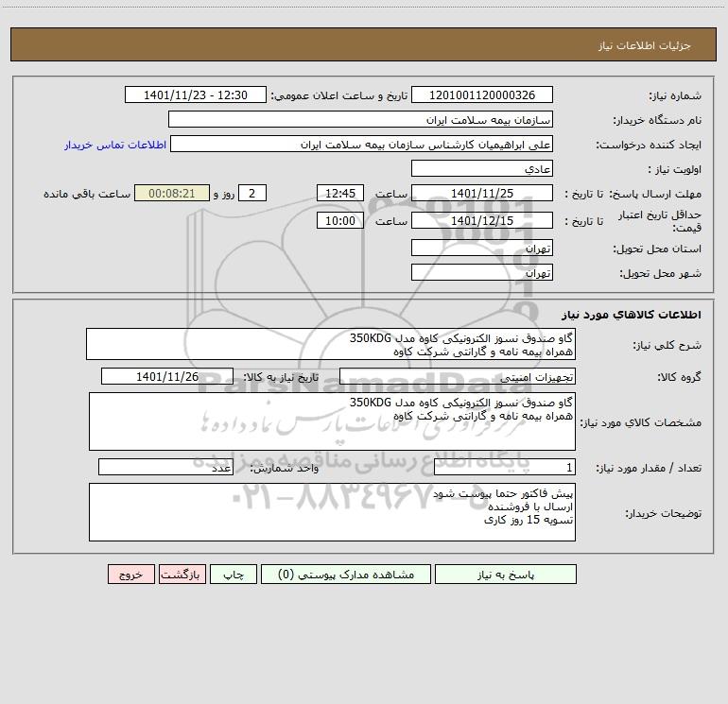The height and width of the screenshot is (704, 728).
Task: Click price validity date 1401/12/15
Action: (x=482, y=220)
